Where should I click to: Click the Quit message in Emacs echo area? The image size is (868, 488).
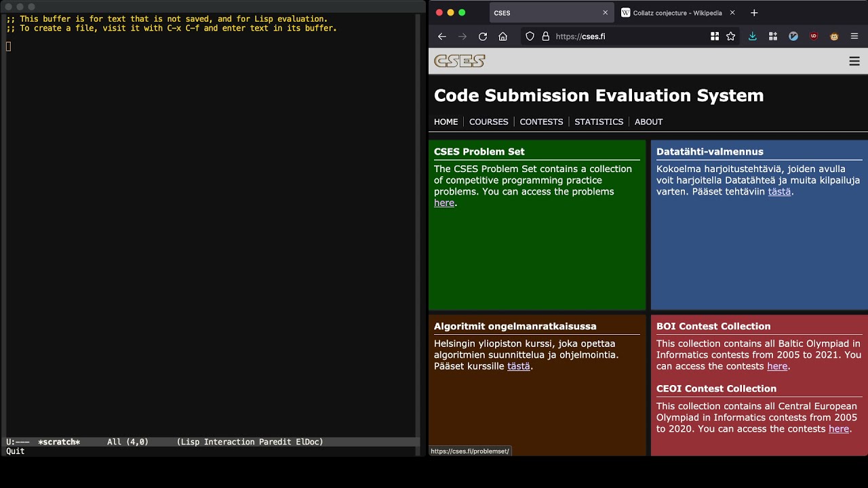tap(15, 451)
